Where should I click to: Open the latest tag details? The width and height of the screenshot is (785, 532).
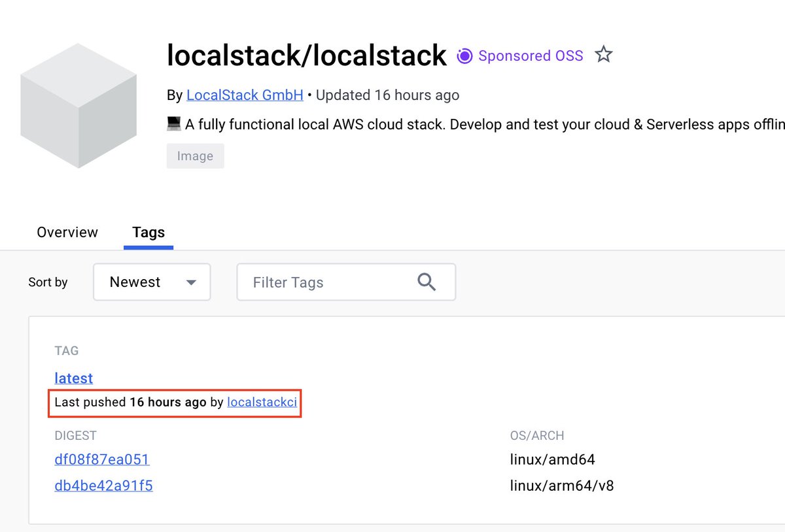(73, 378)
